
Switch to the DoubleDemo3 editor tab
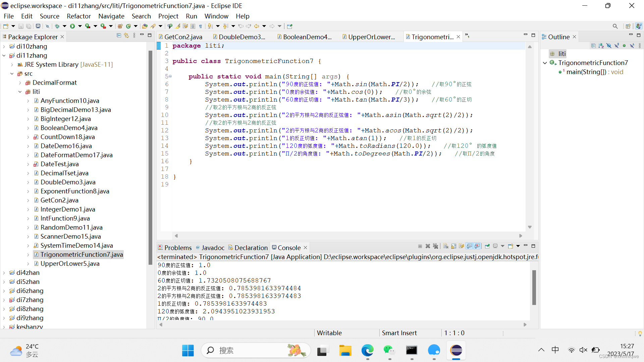241,37
